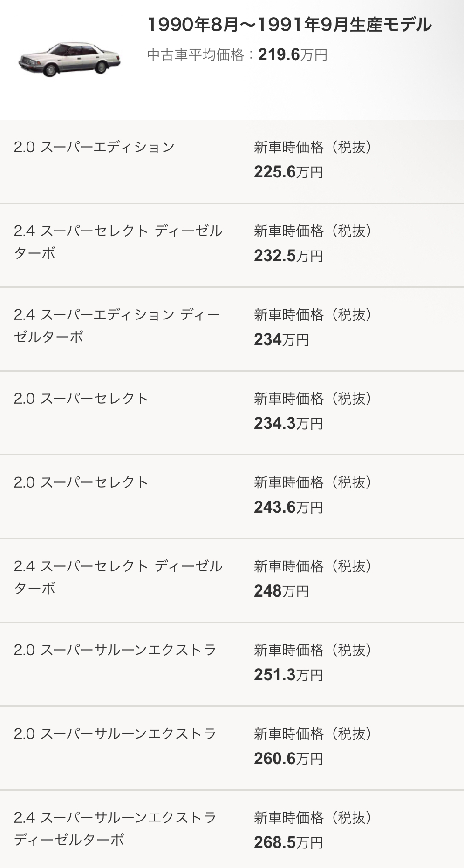Image resolution: width=464 pixels, height=868 pixels.
Task: Open スーパーセレクト ディーゼルターボ name in 232.5万円 row
Action: [x=118, y=242]
